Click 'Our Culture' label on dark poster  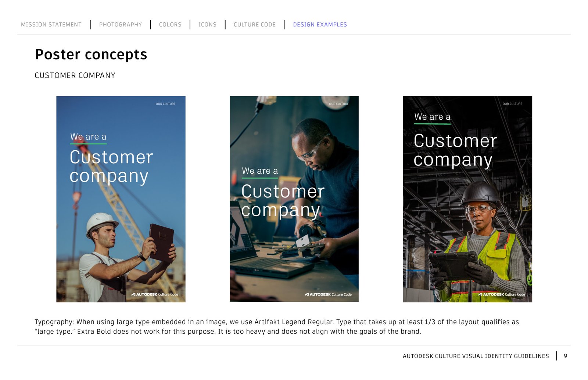click(x=512, y=104)
